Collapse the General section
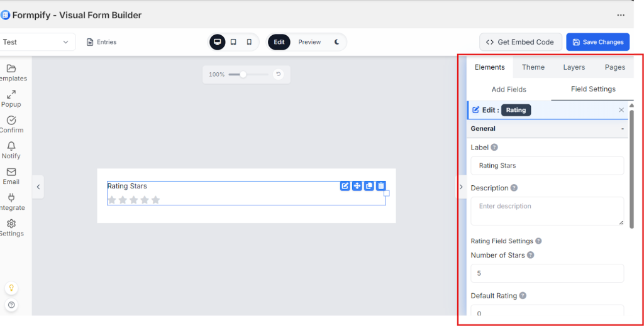The height and width of the screenshot is (326, 644). (x=622, y=129)
